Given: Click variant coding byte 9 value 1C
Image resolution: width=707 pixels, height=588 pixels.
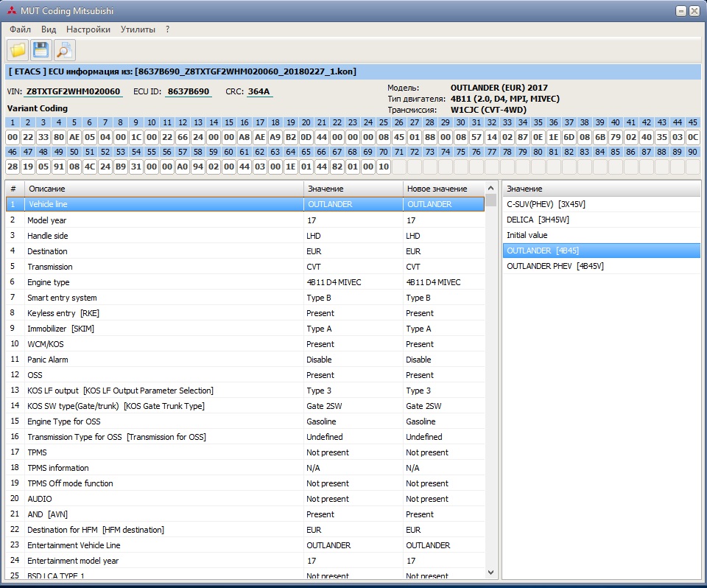Looking at the screenshot, I should tap(136, 137).
